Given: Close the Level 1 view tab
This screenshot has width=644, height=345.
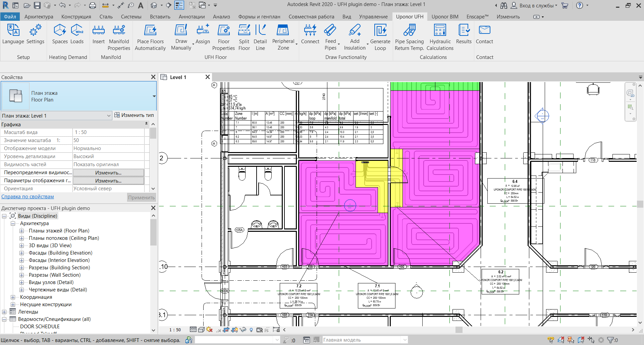Looking at the screenshot, I should [x=208, y=77].
